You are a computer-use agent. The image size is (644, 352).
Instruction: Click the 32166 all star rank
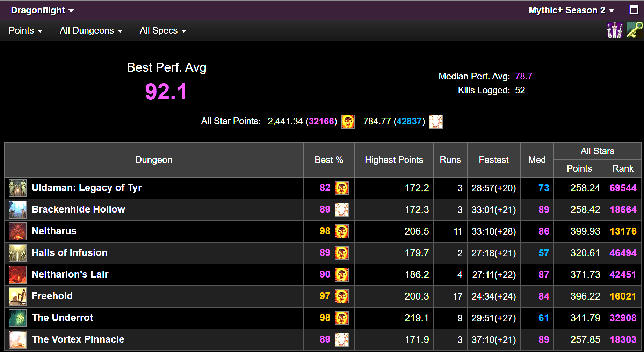[x=321, y=121]
